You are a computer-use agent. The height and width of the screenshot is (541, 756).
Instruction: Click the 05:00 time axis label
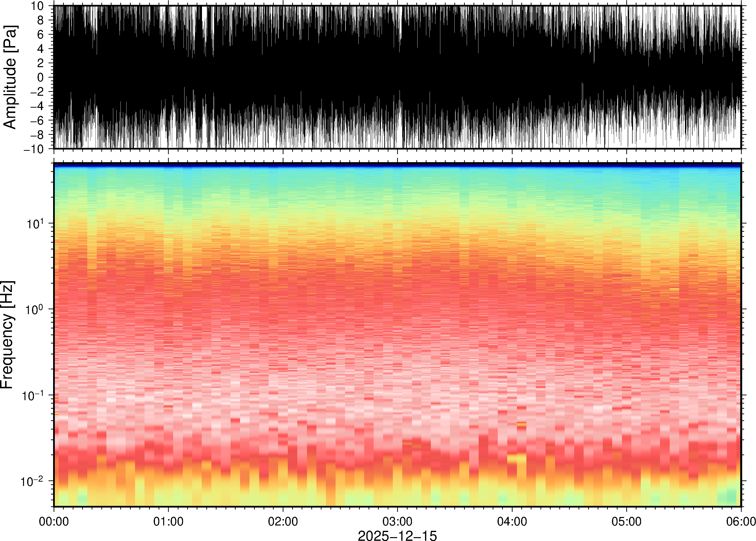(x=626, y=521)
